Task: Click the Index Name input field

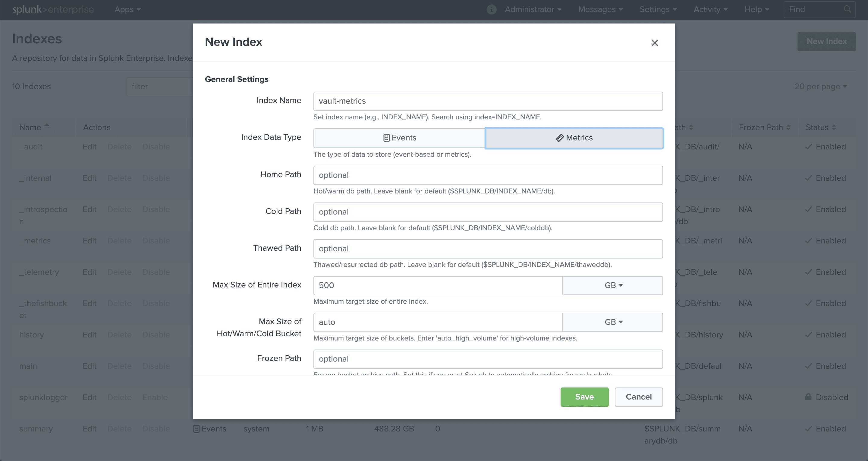Action: [488, 100]
